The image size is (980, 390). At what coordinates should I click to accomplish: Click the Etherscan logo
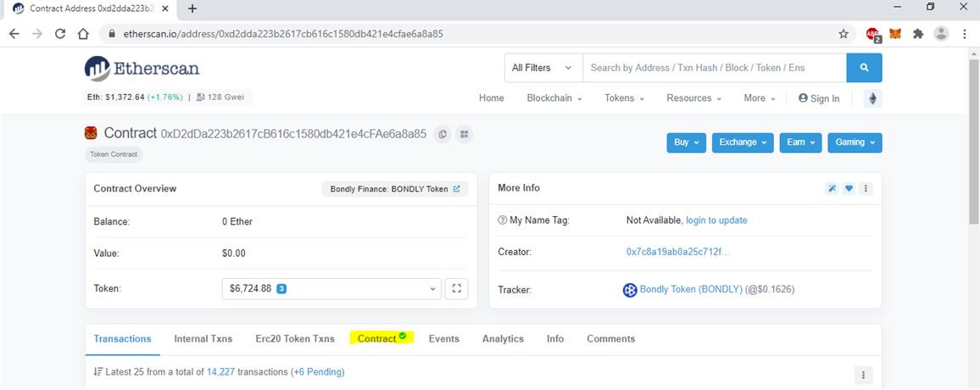(142, 68)
